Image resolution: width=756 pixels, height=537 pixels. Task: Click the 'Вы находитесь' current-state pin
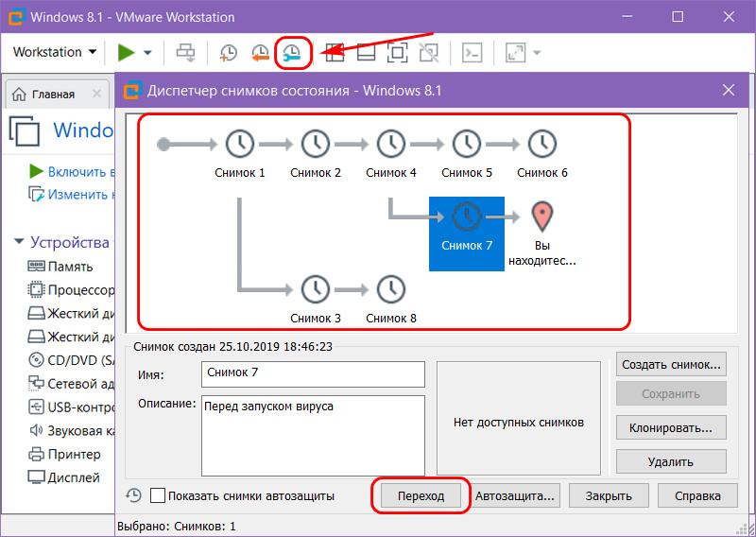[542, 234]
